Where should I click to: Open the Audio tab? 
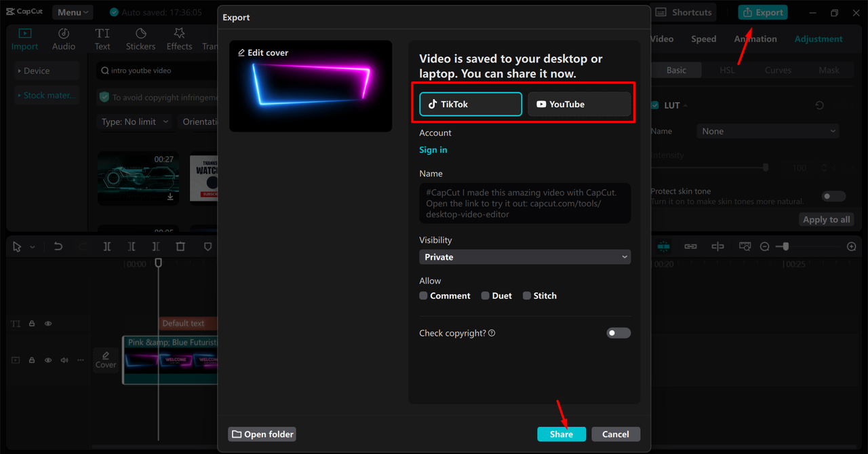[x=64, y=39]
